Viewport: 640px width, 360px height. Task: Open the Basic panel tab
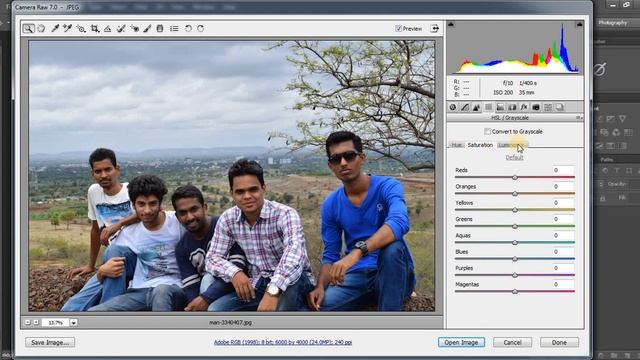(453, 107)
